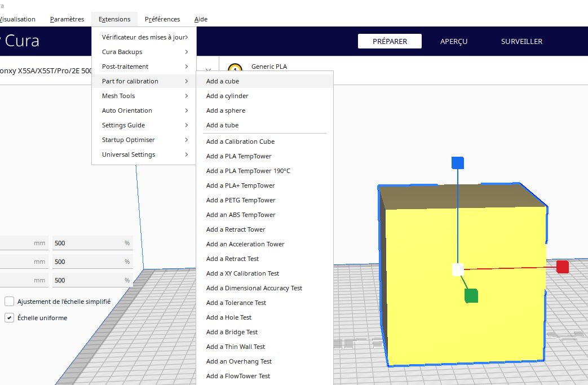This screenshot has height=385, width=588.
Task: Expand the Mesh Tools submenu
Action: click(144, 96)
